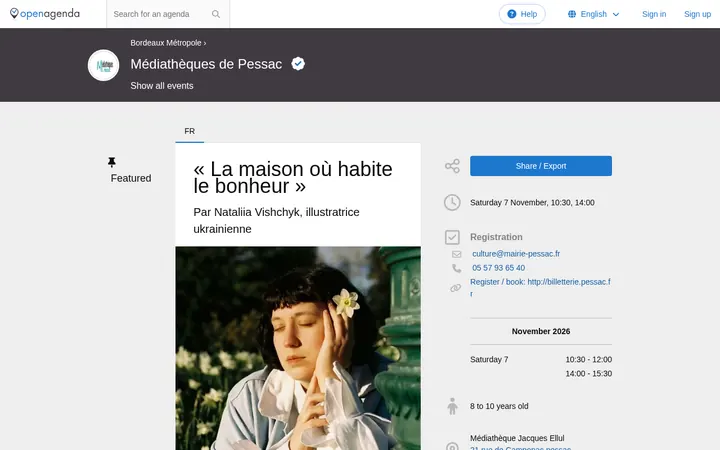Screen dimensions: 720x450
Task: Click the chain link icon
Action: [x=456, y=288]
